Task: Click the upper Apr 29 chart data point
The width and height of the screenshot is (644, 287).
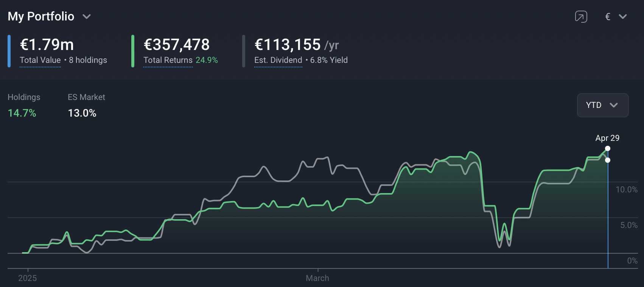Action: (608, 148)
